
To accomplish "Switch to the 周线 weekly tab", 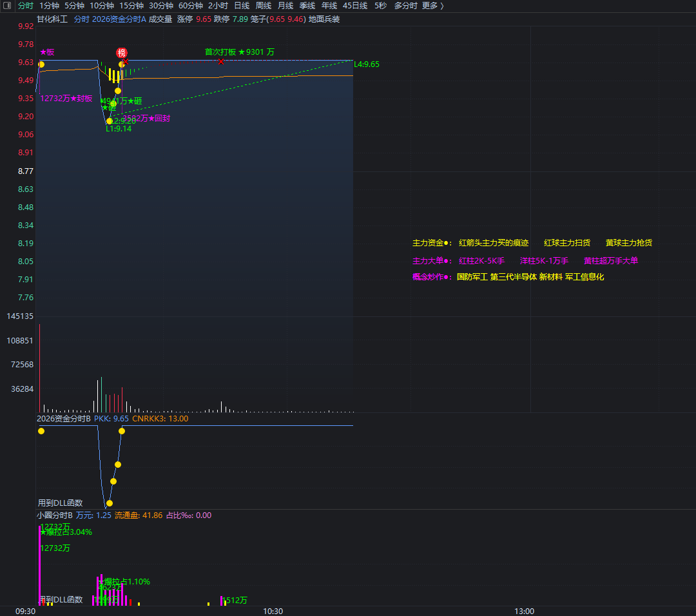I will pos(264,6).
